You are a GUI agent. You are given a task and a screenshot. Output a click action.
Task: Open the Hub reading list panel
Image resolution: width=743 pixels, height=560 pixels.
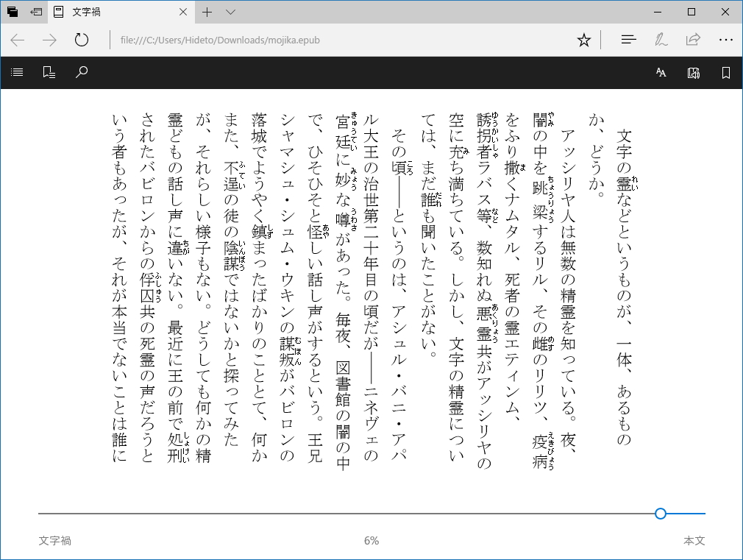(x=628, y=40)
